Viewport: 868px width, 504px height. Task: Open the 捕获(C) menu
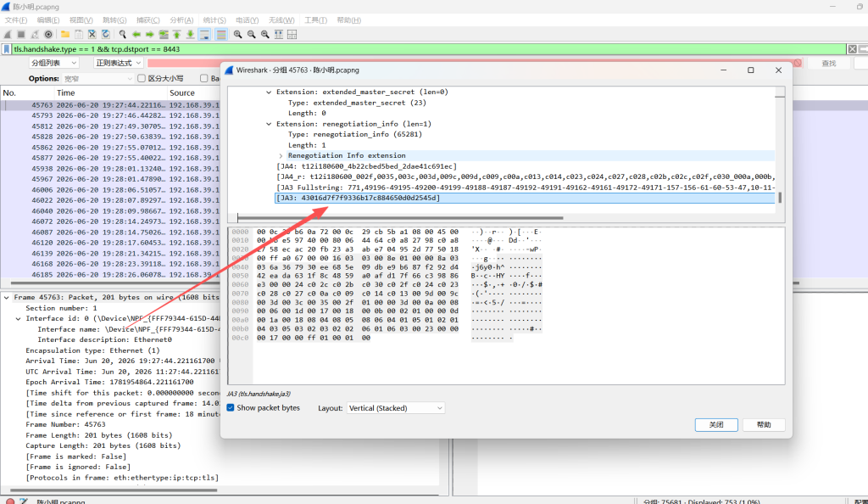pos(147,20)
